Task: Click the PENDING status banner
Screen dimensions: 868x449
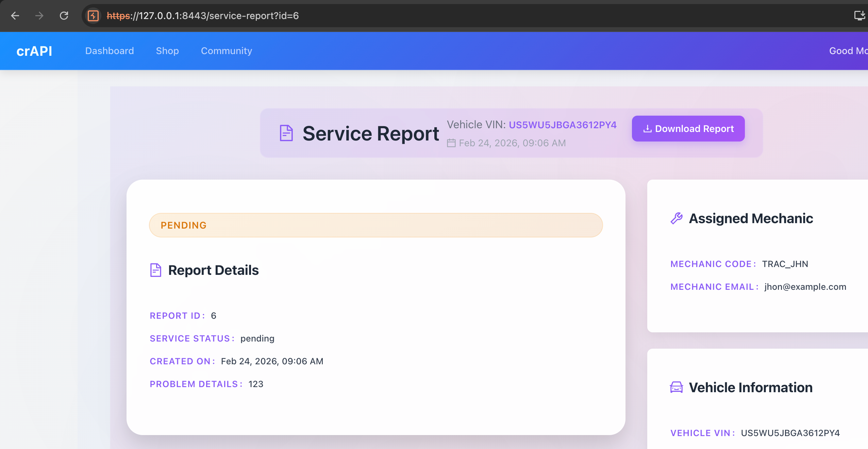Action: pos(376,225)
